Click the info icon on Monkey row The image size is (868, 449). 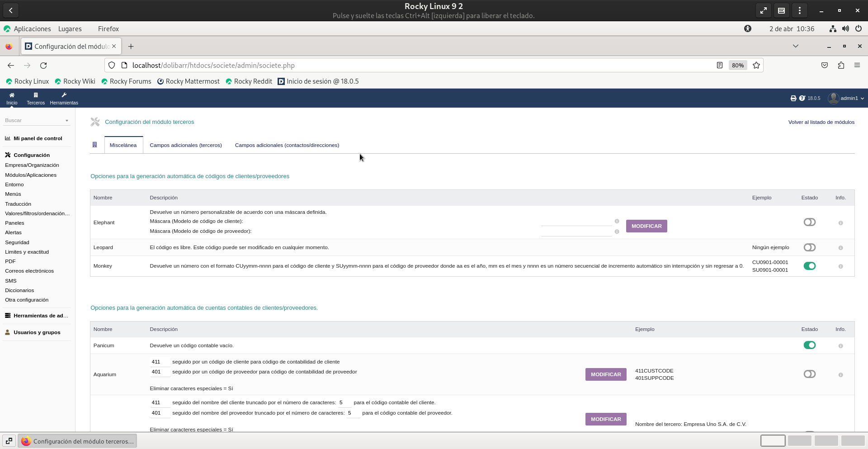click(840, 266)
